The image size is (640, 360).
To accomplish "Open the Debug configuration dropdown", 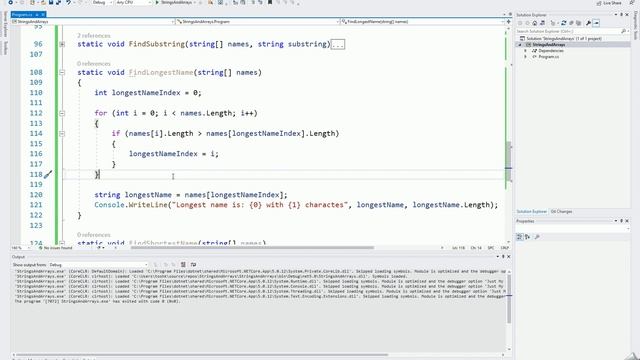I will pyautogui.click(x=101, y=2).
